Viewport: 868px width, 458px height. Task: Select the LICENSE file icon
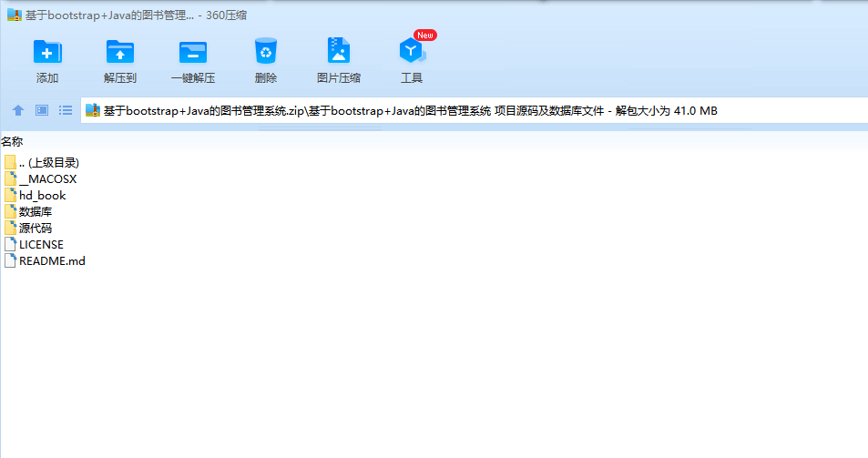[10, 244]
